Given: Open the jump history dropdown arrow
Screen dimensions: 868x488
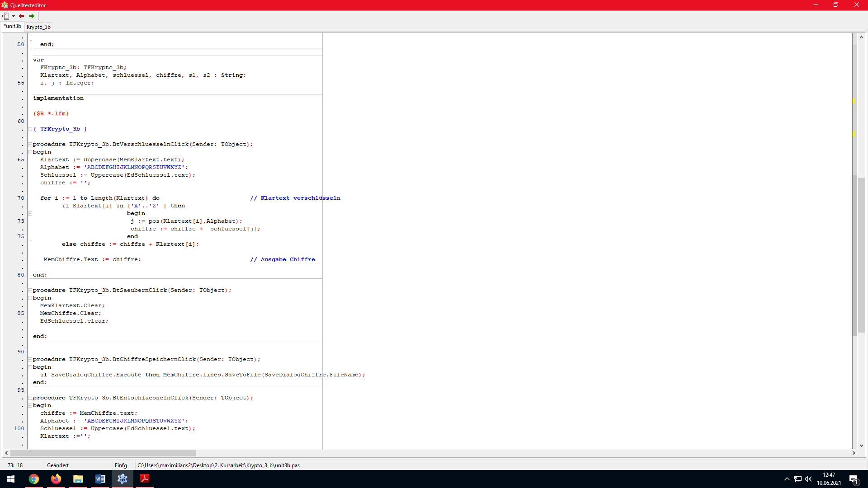Looking at the screenshot, I should click(13, 16).
